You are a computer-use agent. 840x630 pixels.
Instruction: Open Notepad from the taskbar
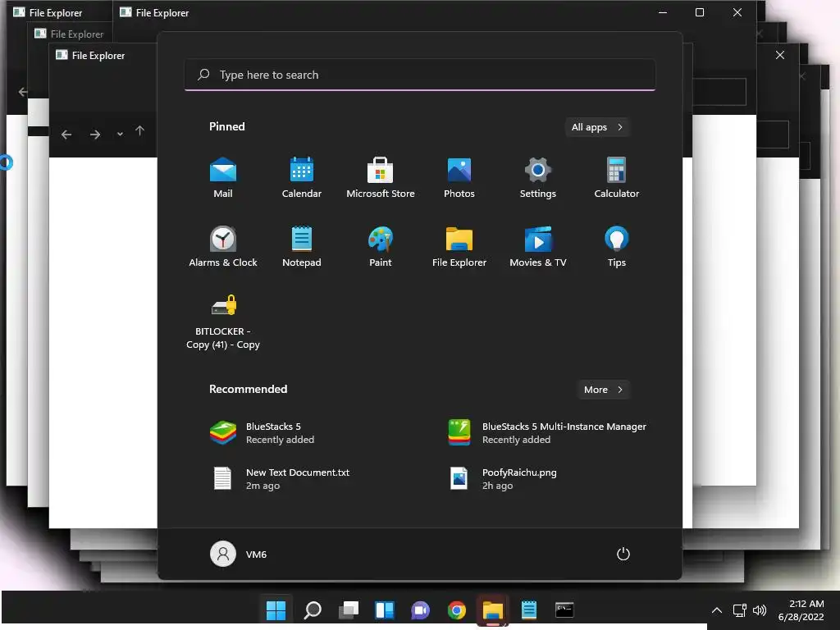click(529, 609)
